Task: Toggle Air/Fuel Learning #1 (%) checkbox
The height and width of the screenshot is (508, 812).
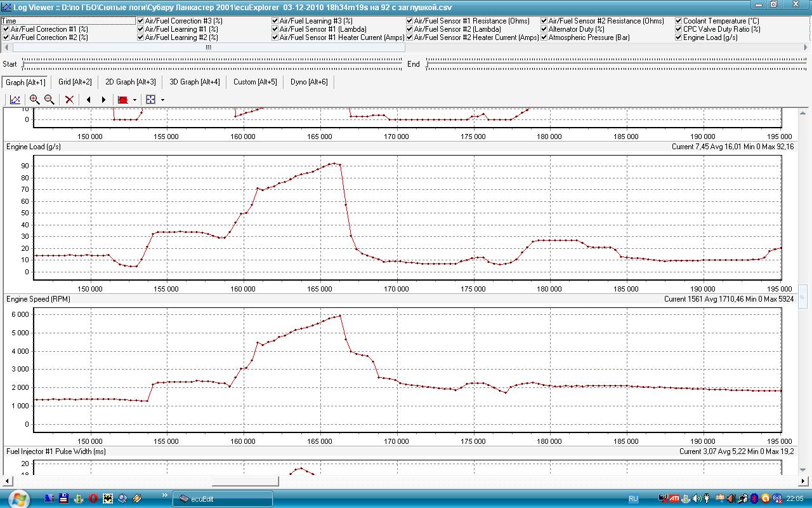Action: click(141, 29)
